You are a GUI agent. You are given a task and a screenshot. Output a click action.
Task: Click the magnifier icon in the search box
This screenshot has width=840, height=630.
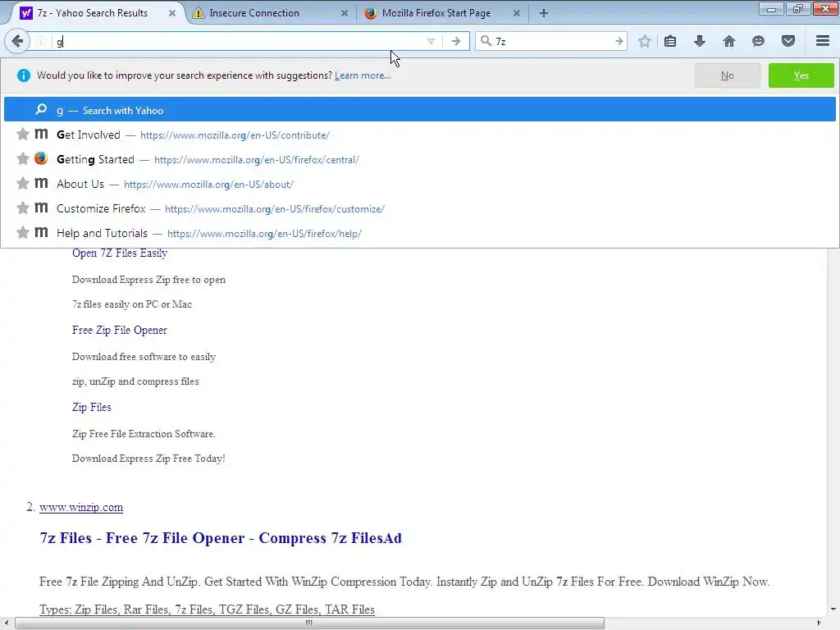pyautogui.click(x=486, y=41)
